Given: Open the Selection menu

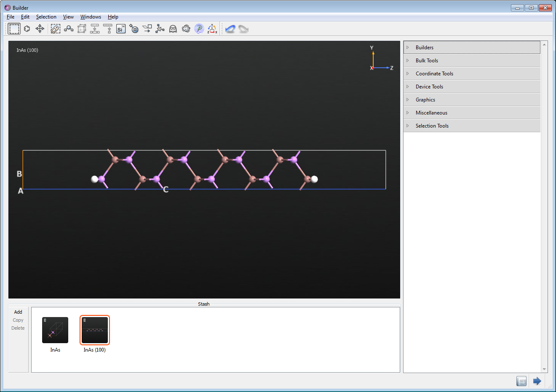Looking at the screenshot, I should click(x=46, y=17).
